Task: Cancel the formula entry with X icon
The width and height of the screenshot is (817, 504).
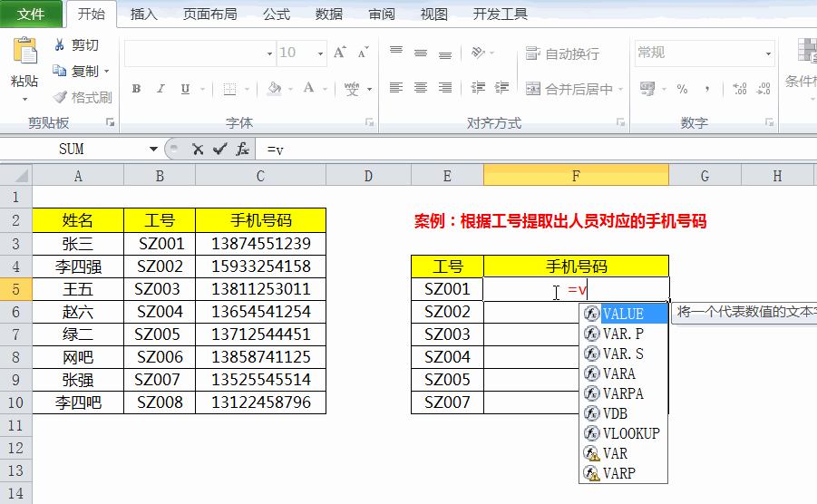Action: (x=198, y=150)
